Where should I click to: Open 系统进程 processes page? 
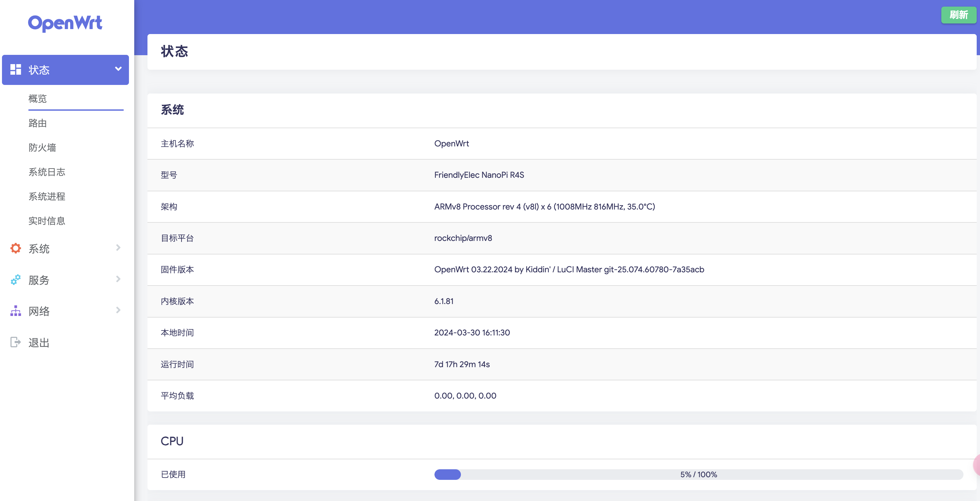(x=47, y=197)
